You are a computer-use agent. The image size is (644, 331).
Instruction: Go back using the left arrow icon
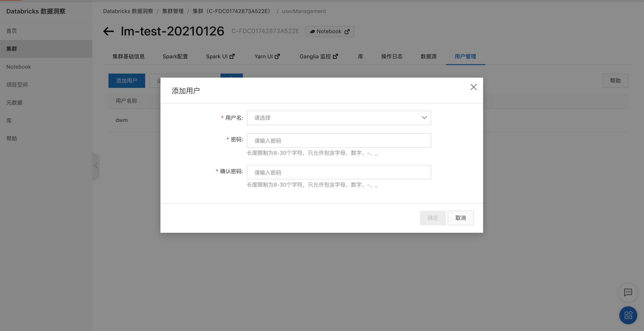click(108, 31)
